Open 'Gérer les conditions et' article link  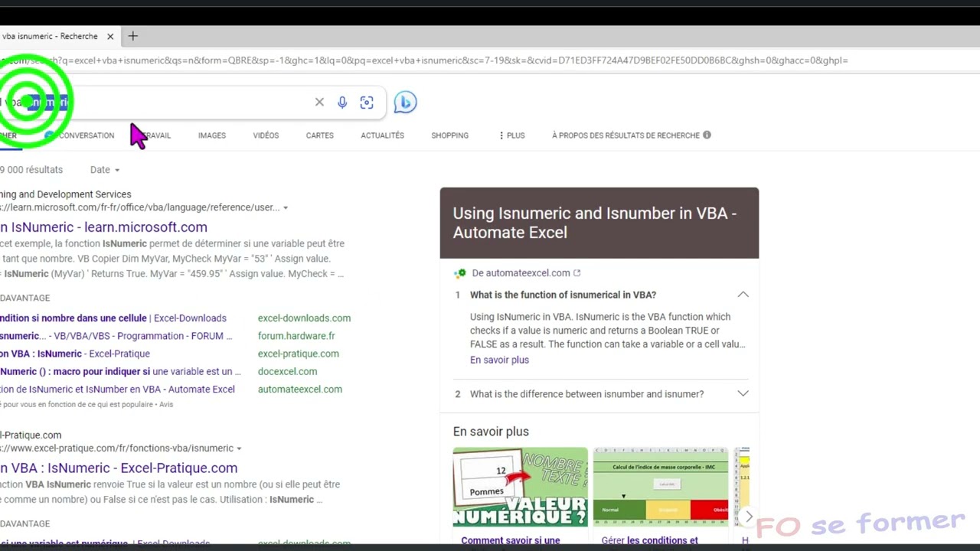click(x=649, y=540)
